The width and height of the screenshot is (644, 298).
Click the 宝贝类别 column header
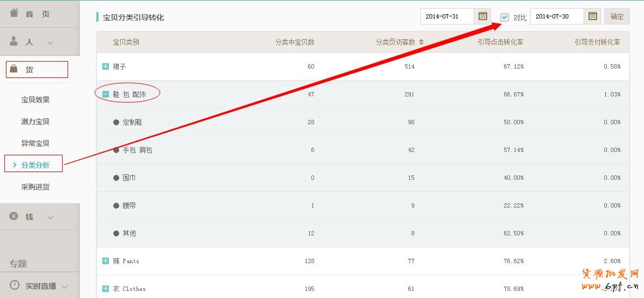126,42
